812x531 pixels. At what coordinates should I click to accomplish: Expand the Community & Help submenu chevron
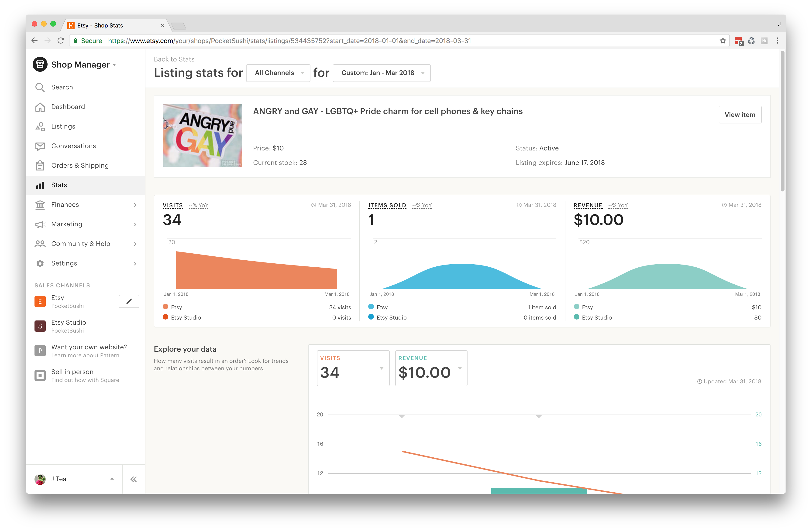coord(135,244)
